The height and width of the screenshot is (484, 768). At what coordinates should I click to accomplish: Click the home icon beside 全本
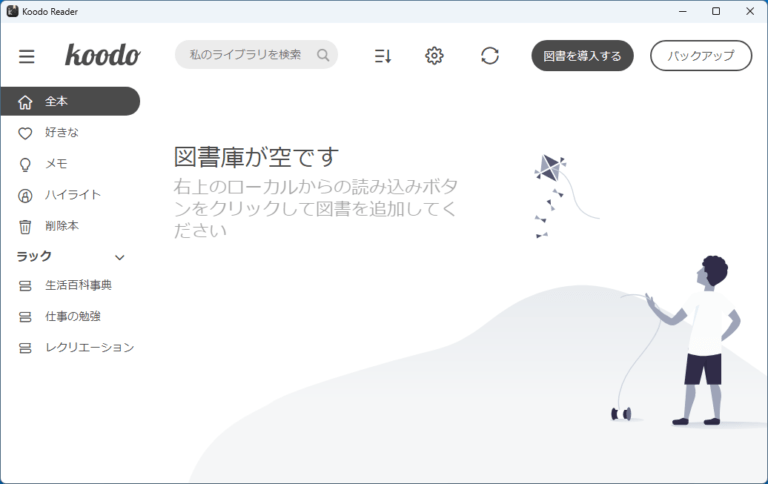tap(25, 102)
